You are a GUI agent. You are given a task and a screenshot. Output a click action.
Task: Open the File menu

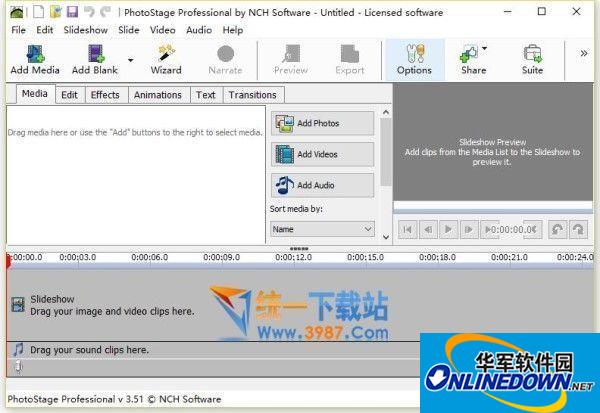(x=18, y=30)
